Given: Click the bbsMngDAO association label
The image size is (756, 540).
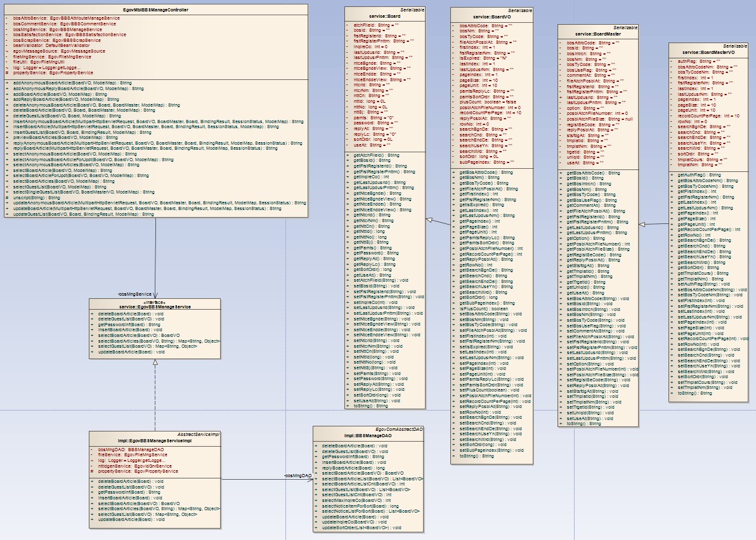Looking at the screenshot, I should pos(298,475).
